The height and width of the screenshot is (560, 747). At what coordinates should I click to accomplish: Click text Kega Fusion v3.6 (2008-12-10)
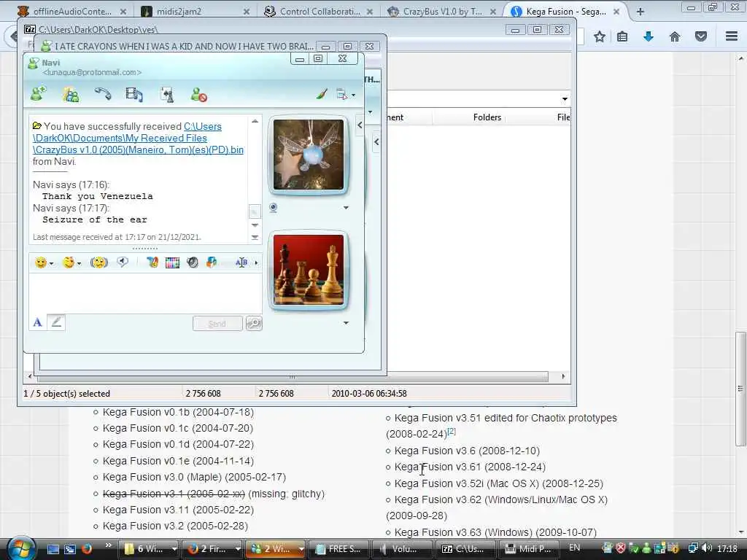coord(468,451)
